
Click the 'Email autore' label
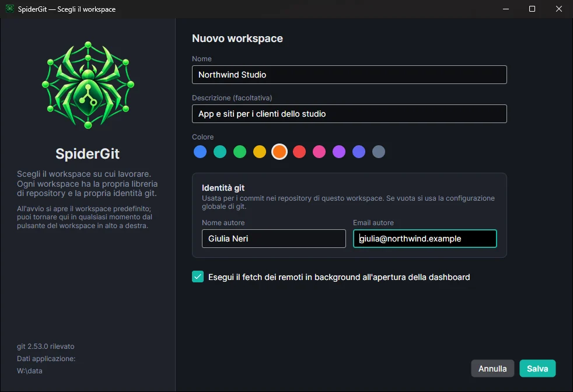(373, 222)
